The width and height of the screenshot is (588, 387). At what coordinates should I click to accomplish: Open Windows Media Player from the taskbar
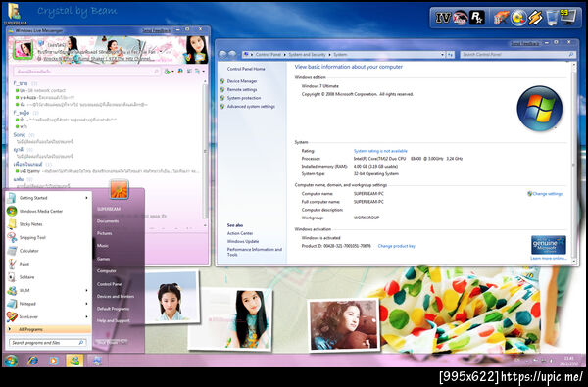[x=53, y=361]
